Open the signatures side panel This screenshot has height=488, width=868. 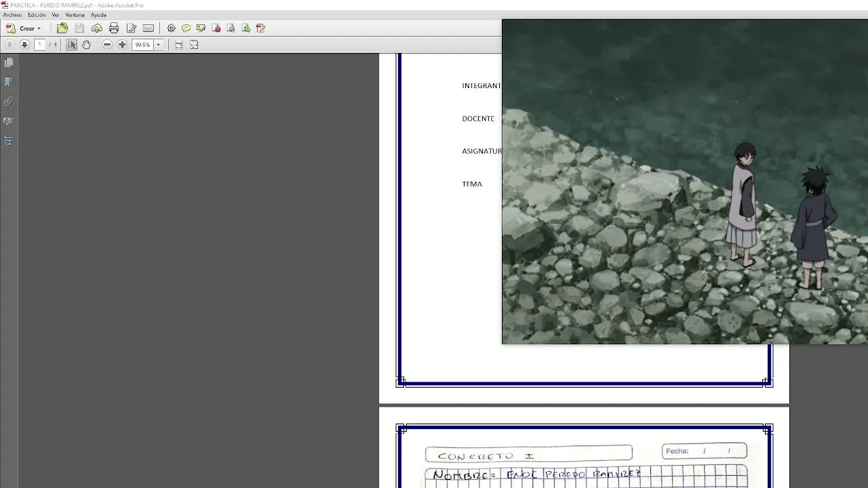[9, 121]
